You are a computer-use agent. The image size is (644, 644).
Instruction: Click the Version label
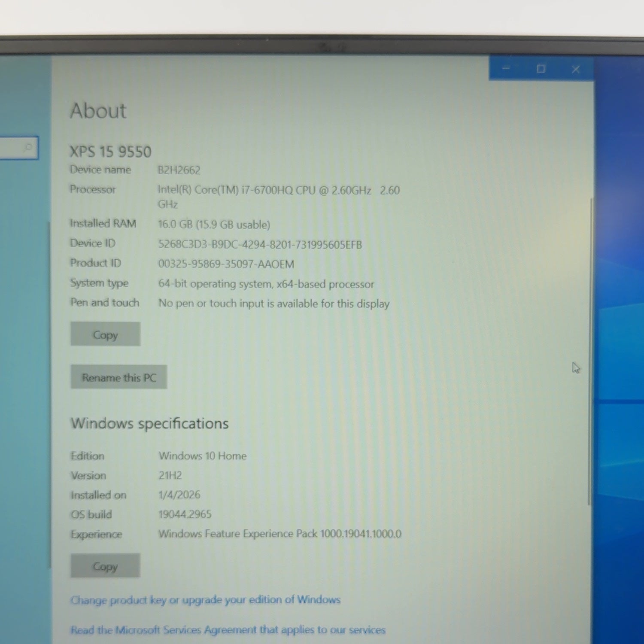(88, 475)
